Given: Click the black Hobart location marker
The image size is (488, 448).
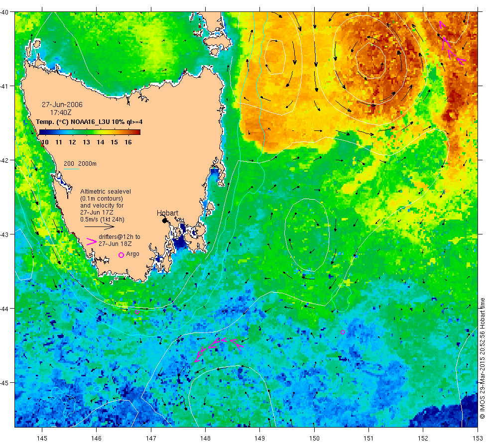Looking at the screenshot, I should coord(165,221).
